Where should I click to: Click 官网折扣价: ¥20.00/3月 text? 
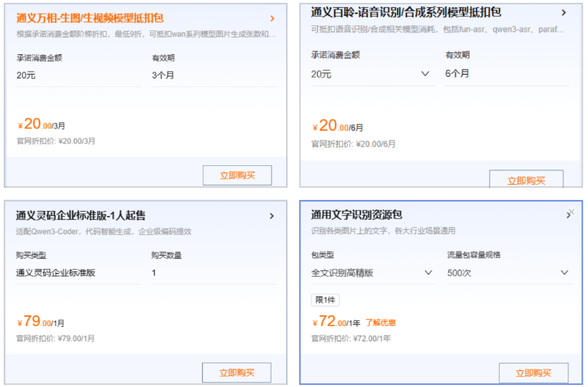[56, 141]
